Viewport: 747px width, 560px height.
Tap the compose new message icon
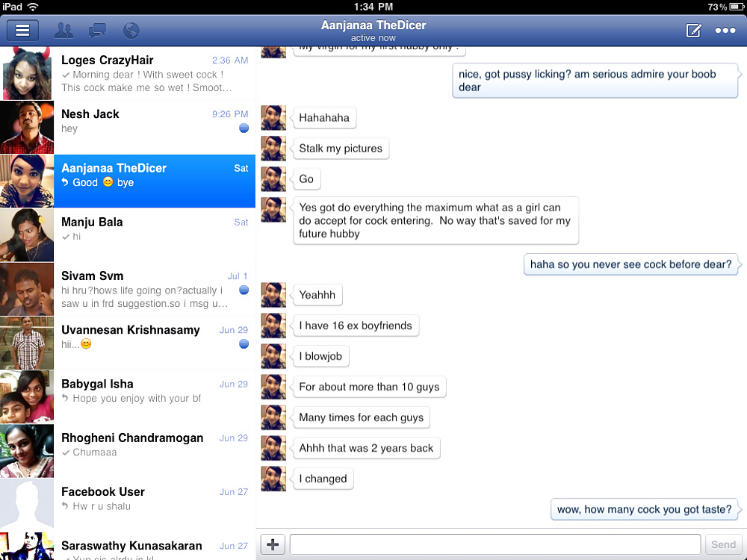(x=693, y=31)
